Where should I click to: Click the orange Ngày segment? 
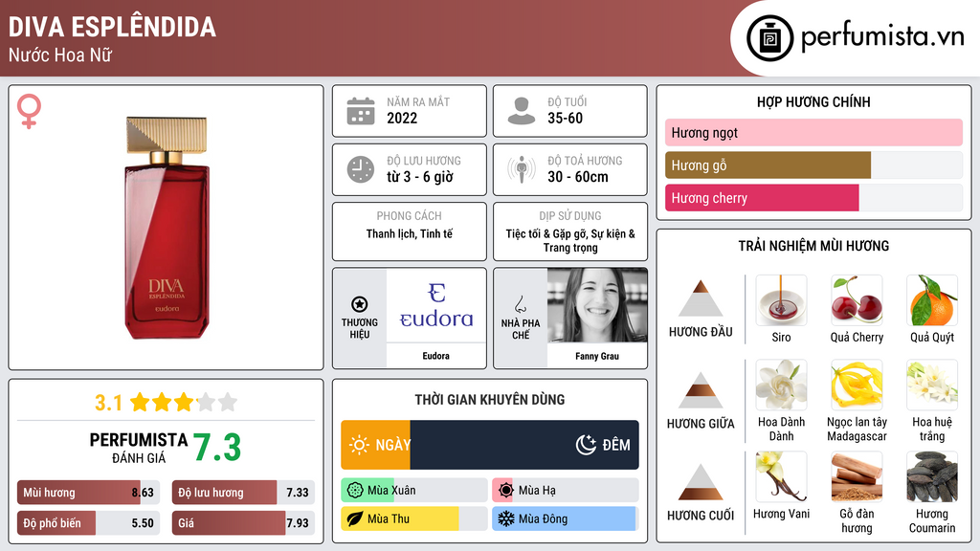(375, 445)
